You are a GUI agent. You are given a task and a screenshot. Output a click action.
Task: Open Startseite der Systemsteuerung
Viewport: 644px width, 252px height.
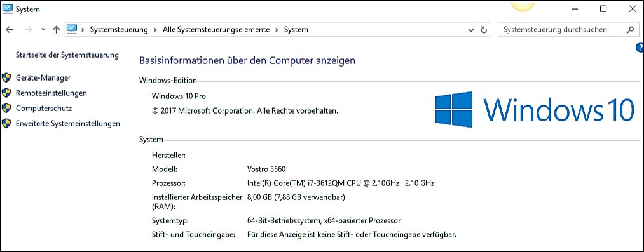[x=67, y=55]
